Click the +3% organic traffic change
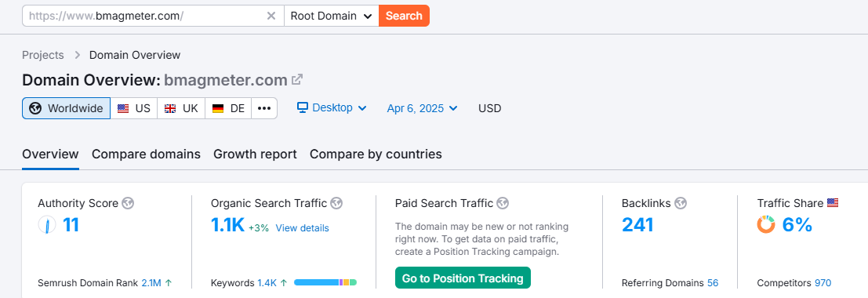 (259, 227)
